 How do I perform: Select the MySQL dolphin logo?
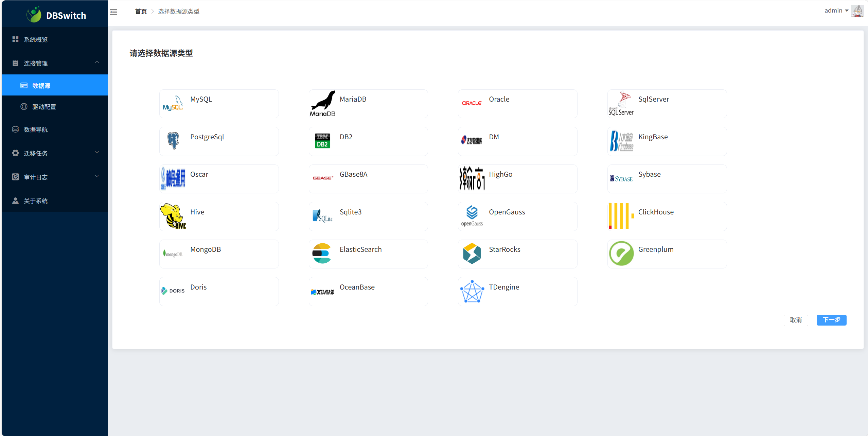tap(173, 103)
